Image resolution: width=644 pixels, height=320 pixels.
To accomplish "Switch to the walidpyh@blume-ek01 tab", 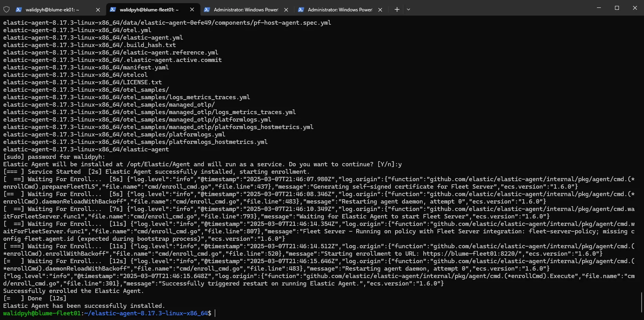I will (52, 10).
